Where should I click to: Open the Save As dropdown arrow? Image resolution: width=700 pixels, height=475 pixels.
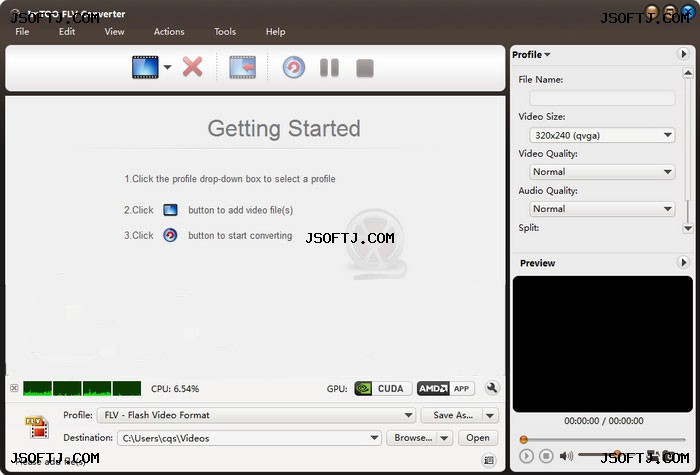491,415
